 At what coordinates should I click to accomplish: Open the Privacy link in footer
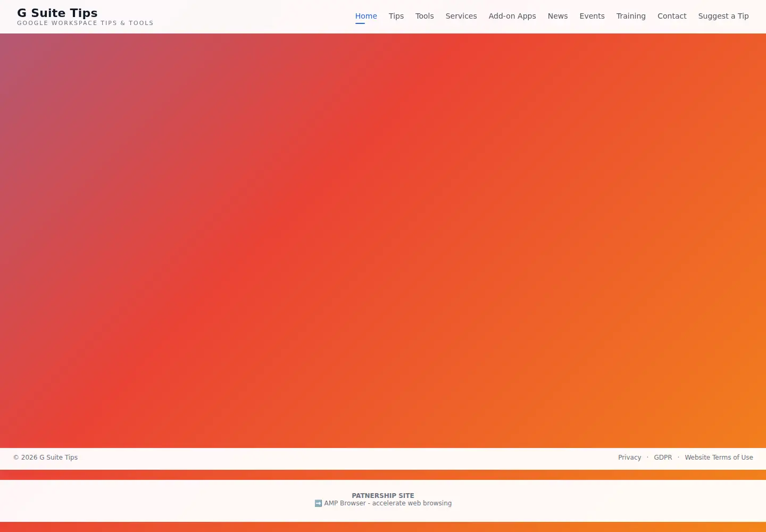click(629, 458)
